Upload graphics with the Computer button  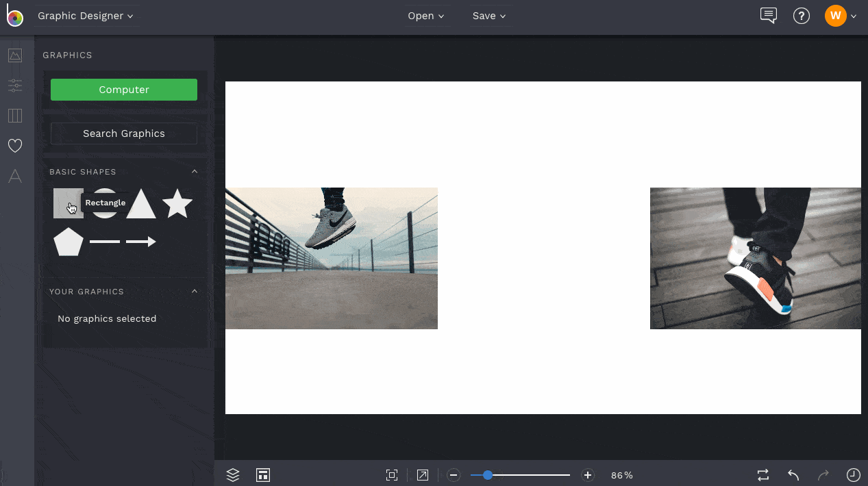[x=124, y=90]
